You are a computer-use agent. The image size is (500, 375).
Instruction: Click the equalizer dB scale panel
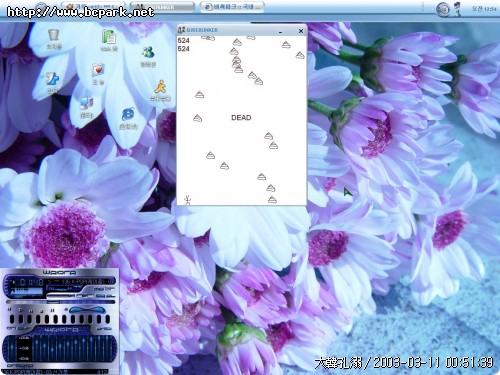click(x=23, y=348)
